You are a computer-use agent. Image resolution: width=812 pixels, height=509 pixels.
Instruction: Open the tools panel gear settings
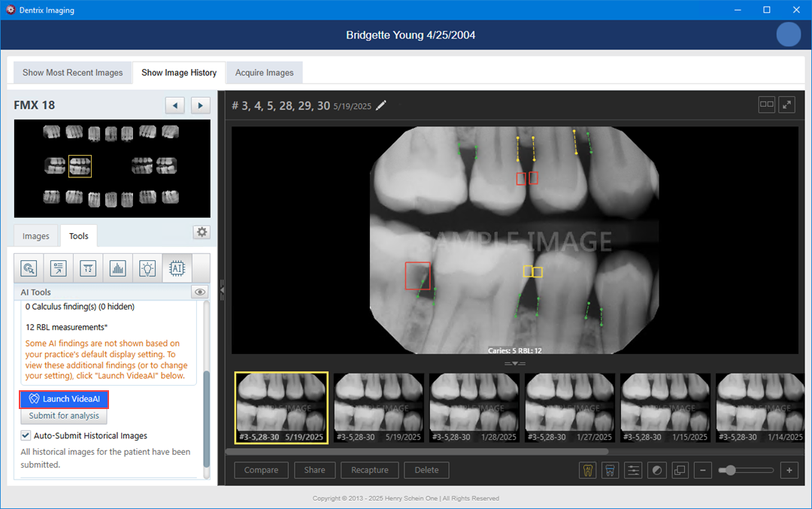pyautogui.click(x=202, y=232)
